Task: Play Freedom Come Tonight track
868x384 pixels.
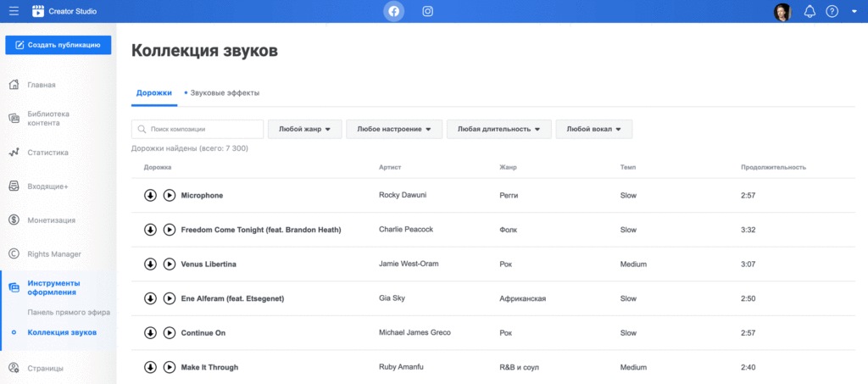Action: click(x=170, y=230)
